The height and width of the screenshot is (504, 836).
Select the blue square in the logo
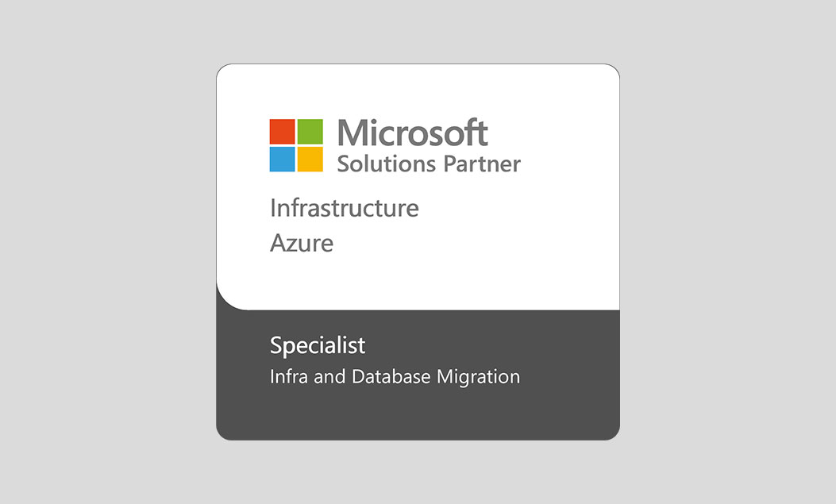[x=283, y=159]
